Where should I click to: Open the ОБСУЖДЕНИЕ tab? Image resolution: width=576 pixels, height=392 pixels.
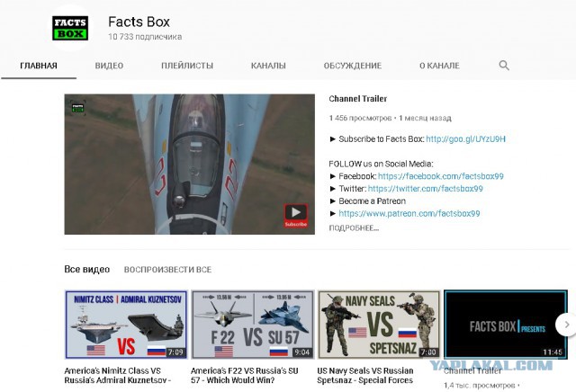click(x=352, y=66)
